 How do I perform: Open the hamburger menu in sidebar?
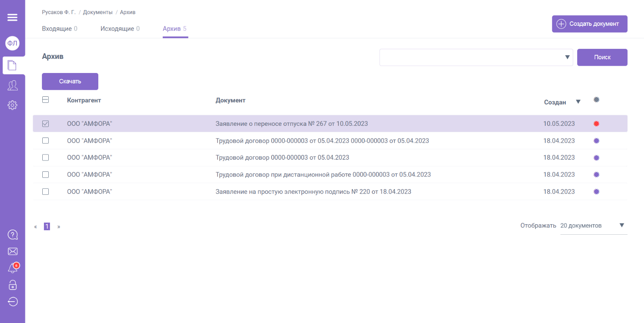12,17
